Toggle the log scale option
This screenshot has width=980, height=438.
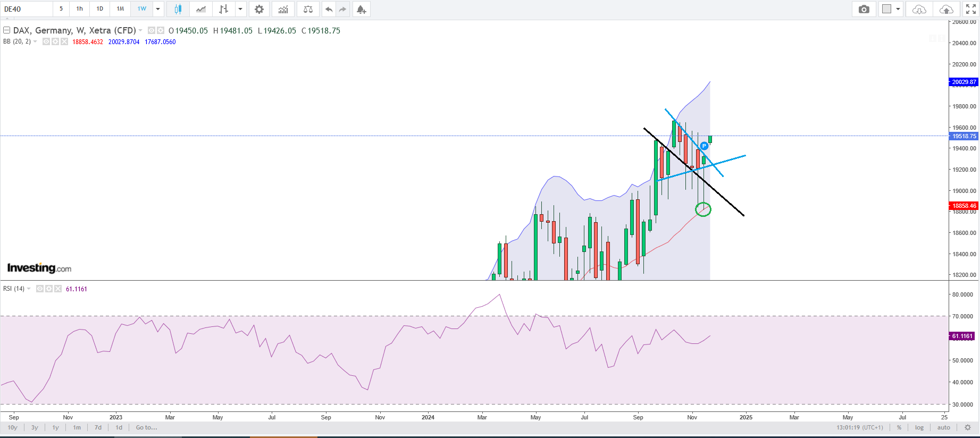[919, 427]
